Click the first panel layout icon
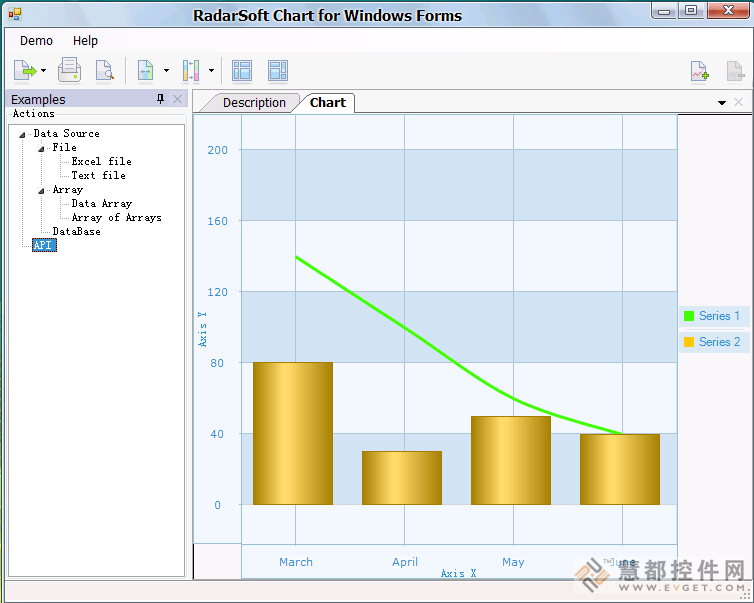Image resolution: width=754 pixels, height=603 pixels. [242, 70]
